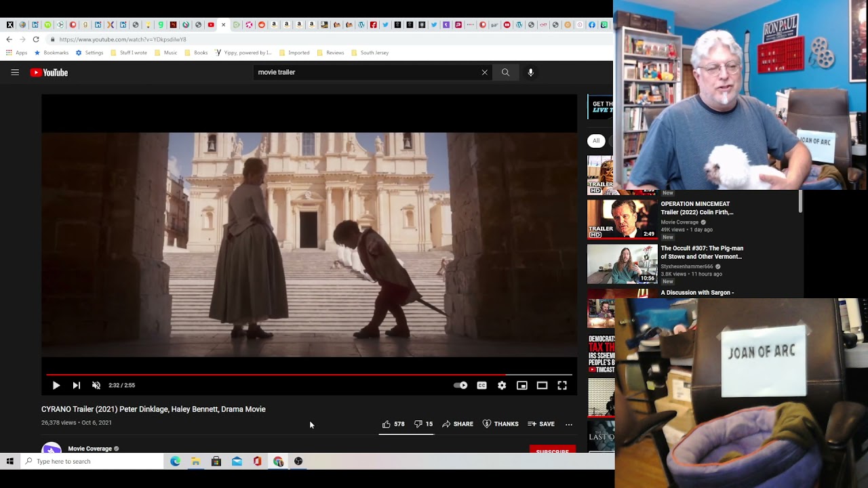Unmute the video sound
Viewport: 868px width, 488px height.
(96, 386)
